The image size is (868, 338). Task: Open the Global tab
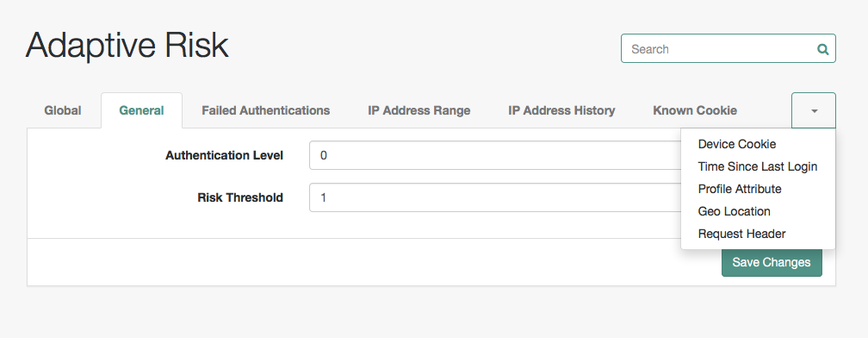tap(63, 110)
